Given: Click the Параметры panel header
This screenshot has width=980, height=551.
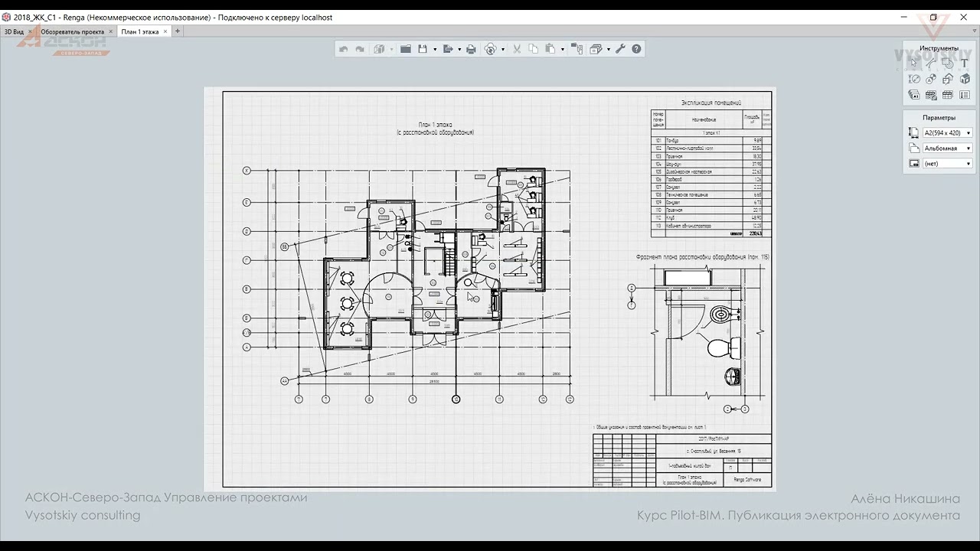Looking at the screenshot, I should (x=939, y=118).
